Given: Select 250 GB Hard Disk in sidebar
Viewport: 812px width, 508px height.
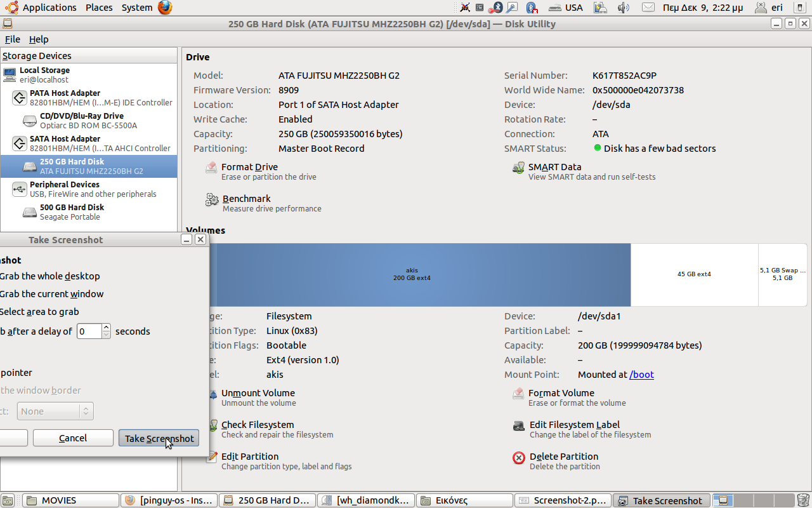Looking at the screenshot, I should pos(89,166).
